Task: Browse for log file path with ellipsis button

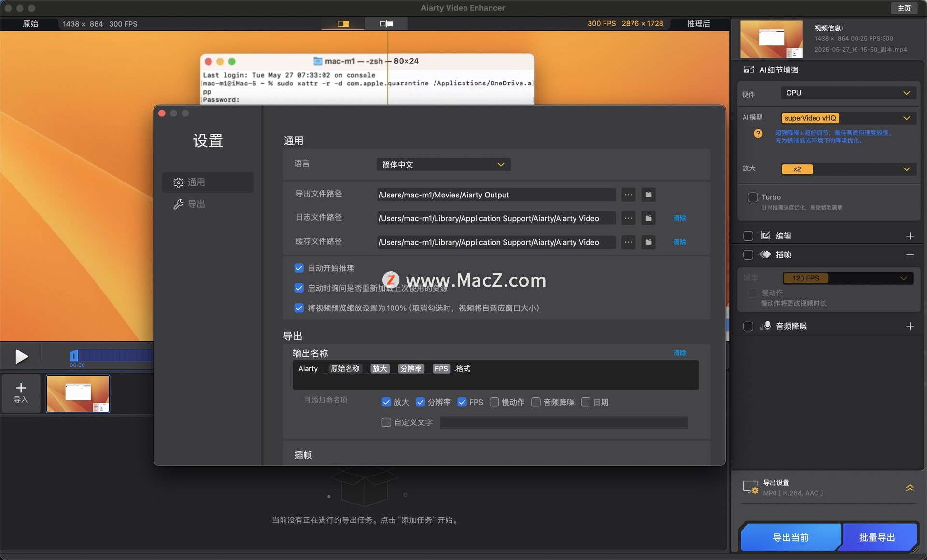Action: tap(628, 218)
